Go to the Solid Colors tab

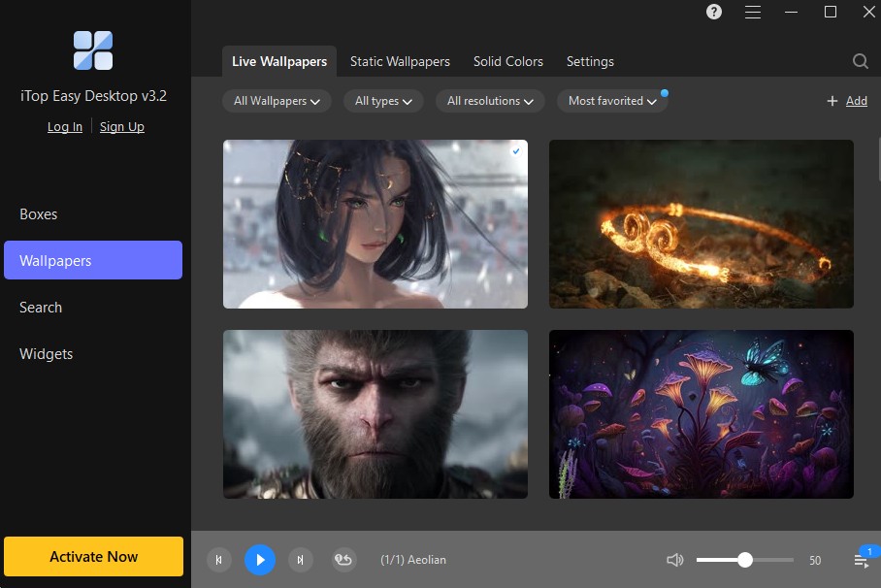(x=507, y=61)
